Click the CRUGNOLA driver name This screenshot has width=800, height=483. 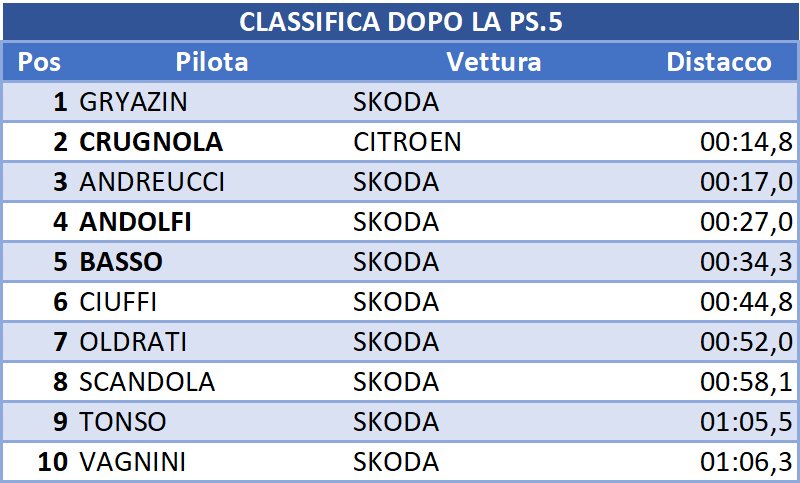(151, 142)
